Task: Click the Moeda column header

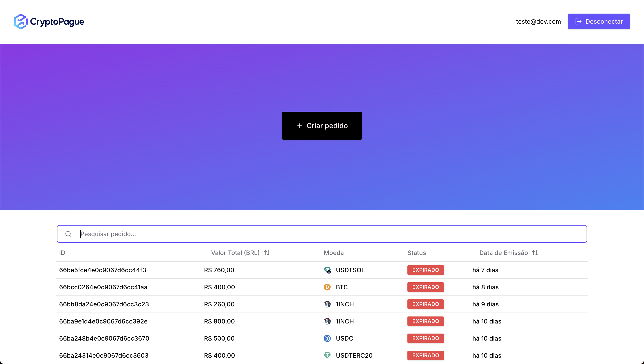Action: coord(333,253)
